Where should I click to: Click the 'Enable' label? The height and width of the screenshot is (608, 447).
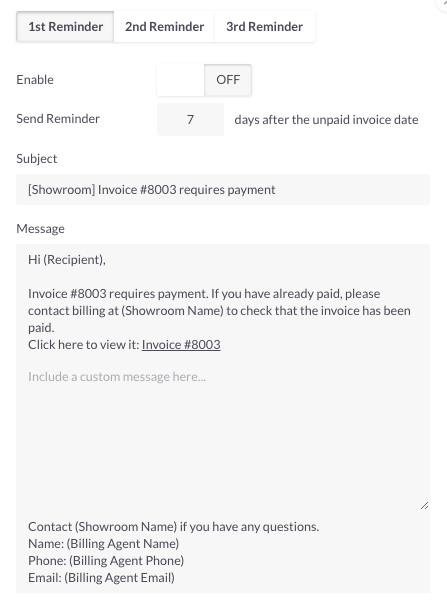35,80
